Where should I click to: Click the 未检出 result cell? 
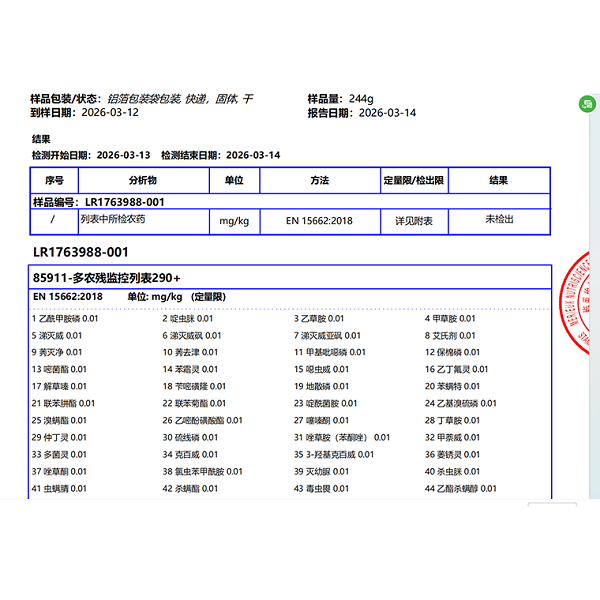[498, 219]
